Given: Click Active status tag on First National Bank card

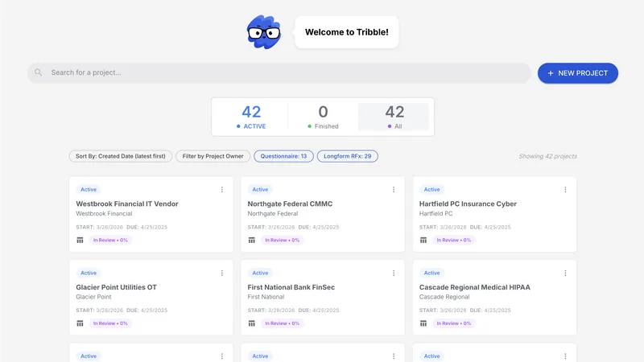Looking at the screenshot, I should pyautogui.click(x=260, y=273).
